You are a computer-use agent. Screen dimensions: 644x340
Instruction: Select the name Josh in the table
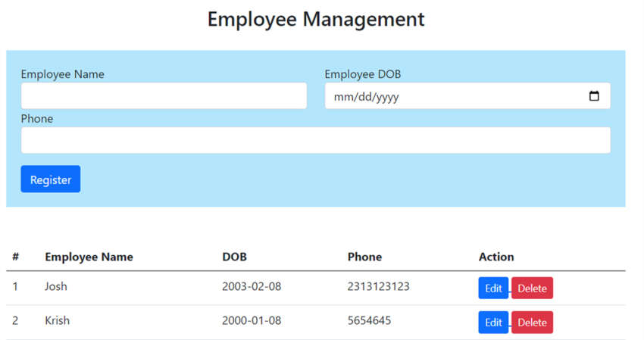click(x=56, y=286)
